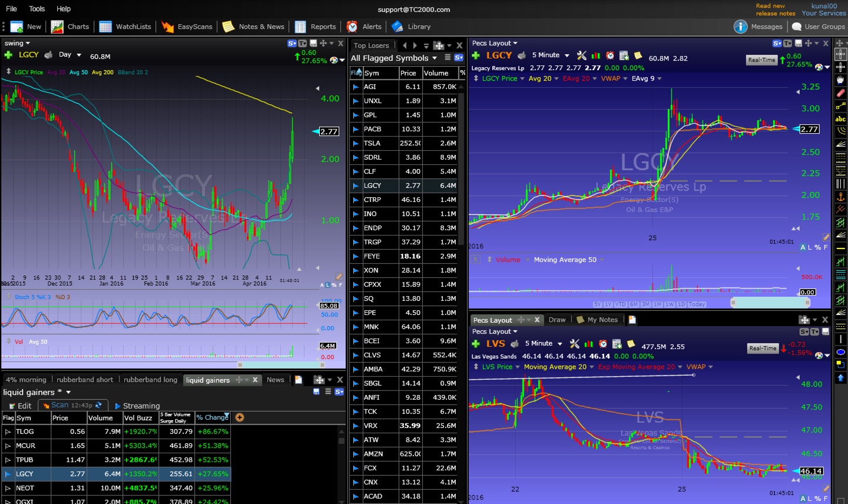This screenshot has height=504, width=848.
Task: Toggle flag for TSLA row
Action: point(356,143)
